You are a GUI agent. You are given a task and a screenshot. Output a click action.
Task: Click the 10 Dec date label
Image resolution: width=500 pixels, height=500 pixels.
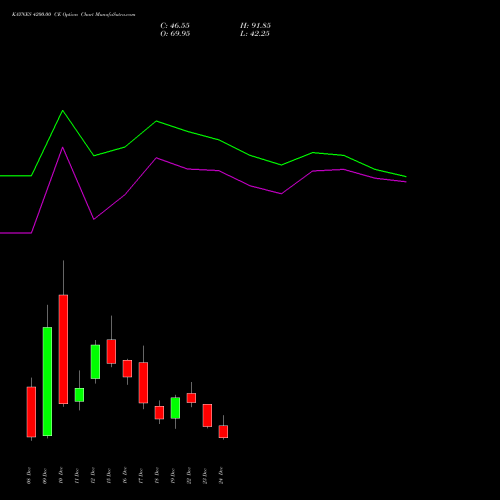(61, 476)
